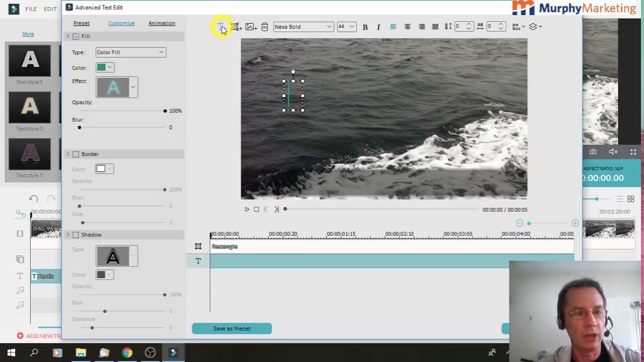This screenshot has width=644, height=362.
Task: Switch to the Preset tab
Action: pos(82,23)
